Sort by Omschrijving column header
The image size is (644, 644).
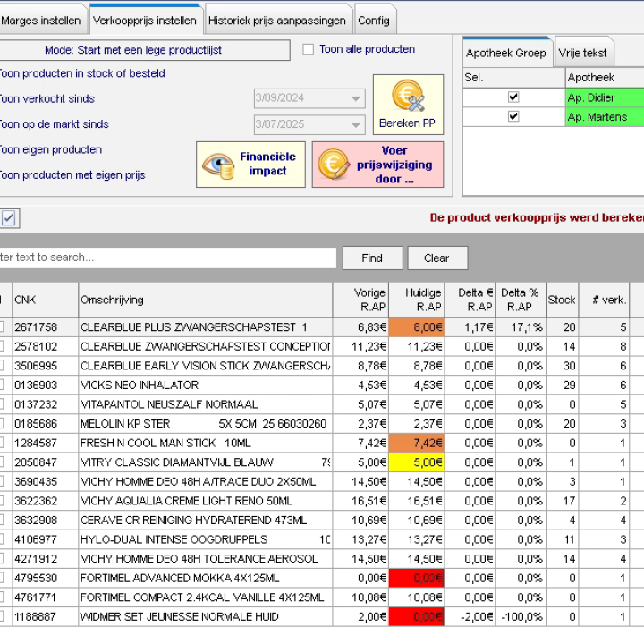[206, 300]
